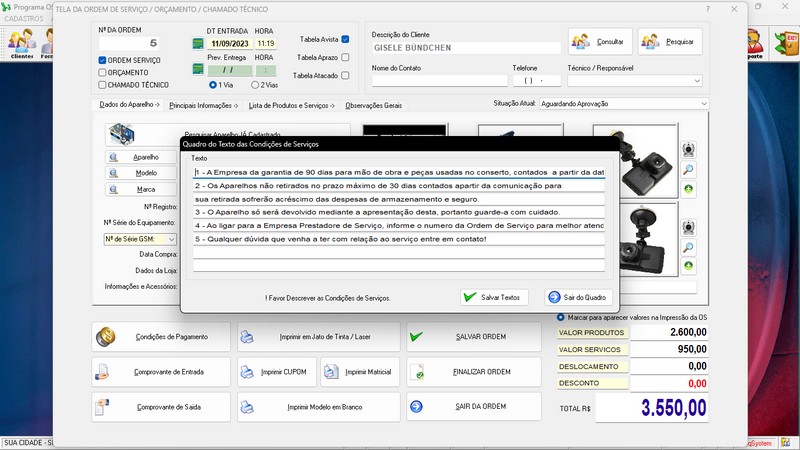This screenshot has height=450, width=800.
Task: Click text line 1 about garantia de 90 dias
Action: (399, 172)
